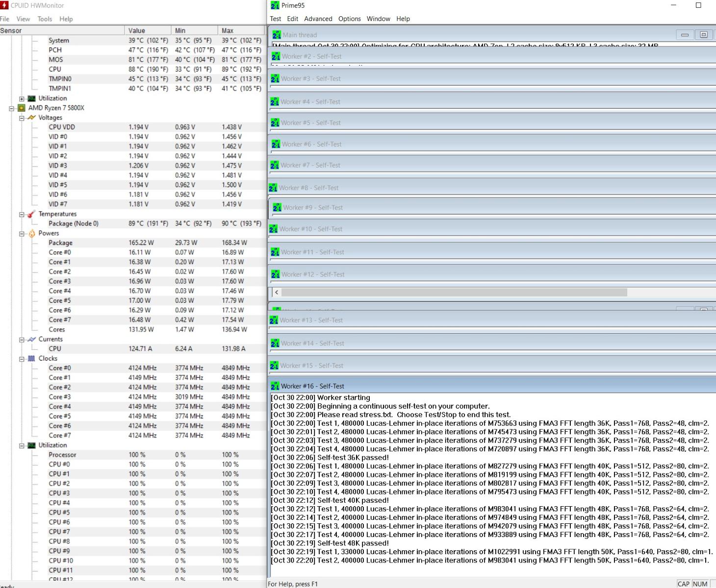Image resolution: width=716 pixels, height=588 pixels.
Task: Click the Powers flame icon
Action: [x=32, y=233]
